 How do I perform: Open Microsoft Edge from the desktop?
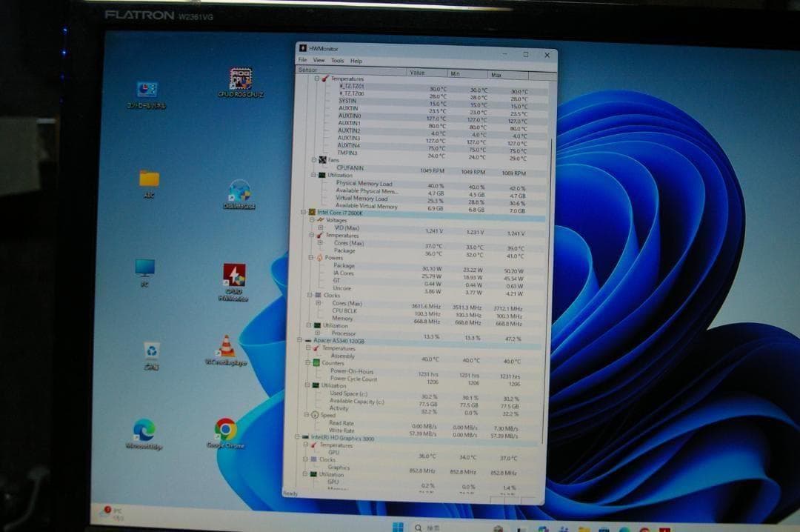click(x=142, y=428)
